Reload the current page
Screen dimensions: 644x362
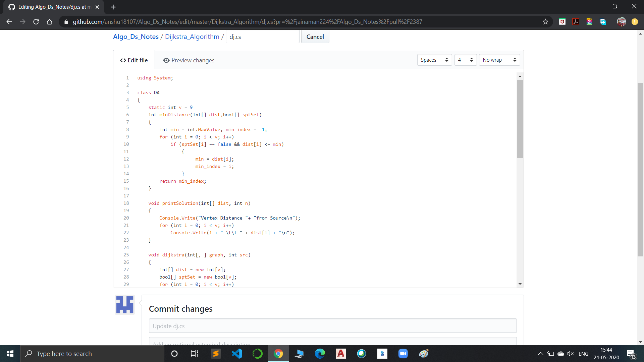[x=36, y=21]
